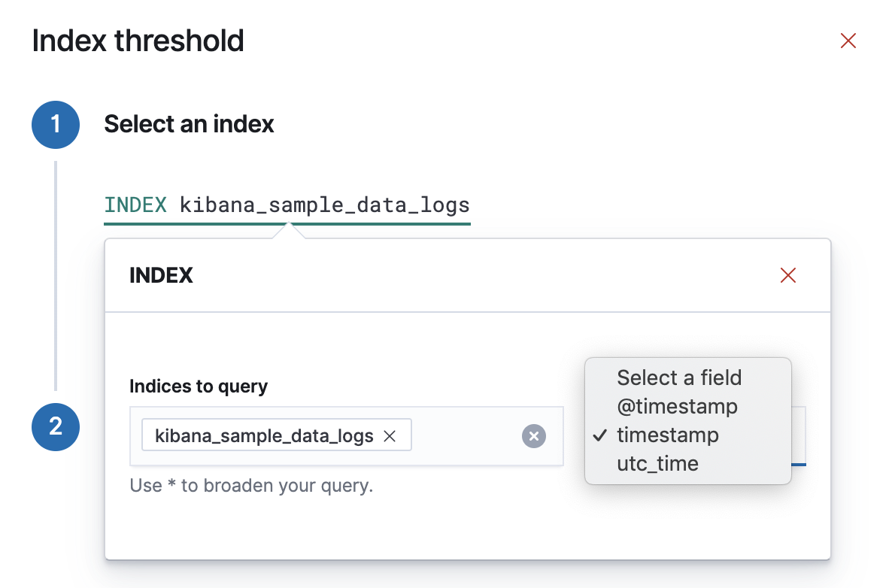Image resolution: width=895 pixels, height=588 pixels.
Task: Choose utc_time as the time field
Action: (x=658, y=464)
